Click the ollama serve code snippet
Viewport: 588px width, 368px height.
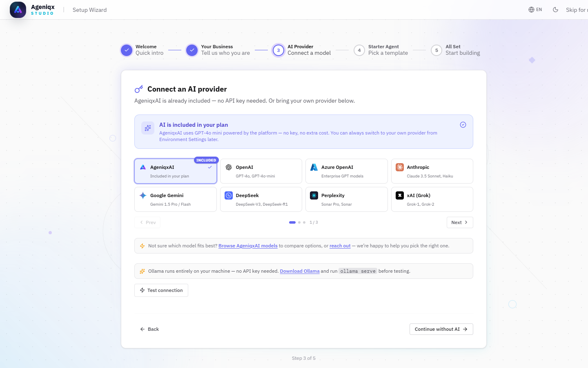click(x=358, y=271)
